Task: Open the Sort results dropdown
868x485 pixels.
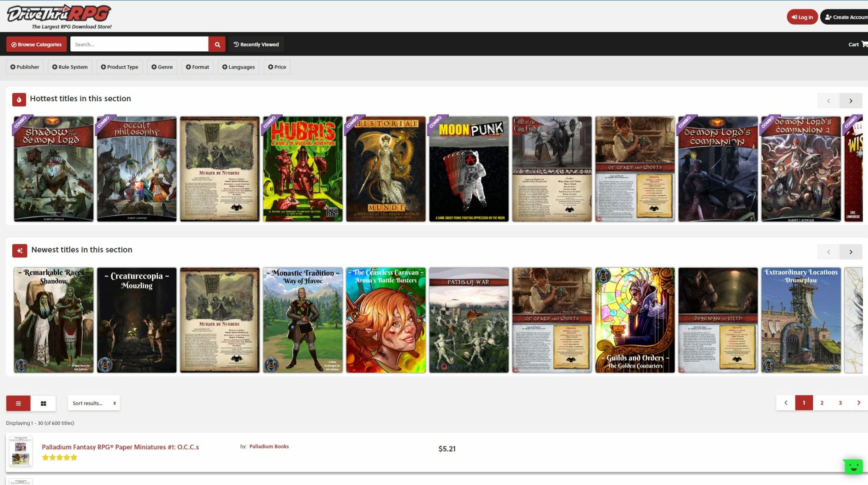Action: click(94, 403)
